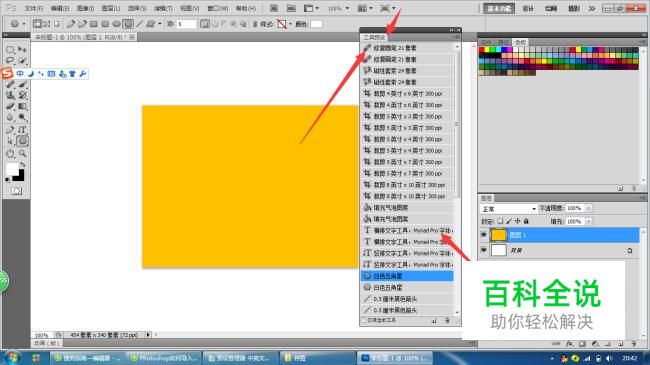Create new tool preset icon
The width and height of the screenshot is (650, 365).
coord(434,321)
